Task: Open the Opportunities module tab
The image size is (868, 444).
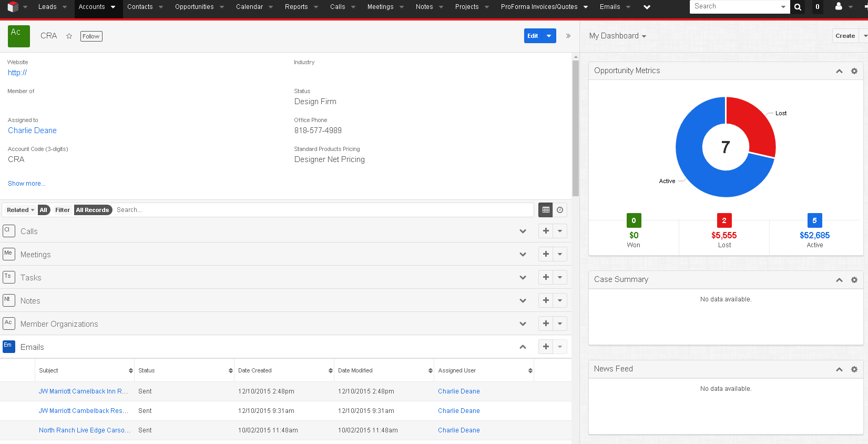Action: coord(195,7)
